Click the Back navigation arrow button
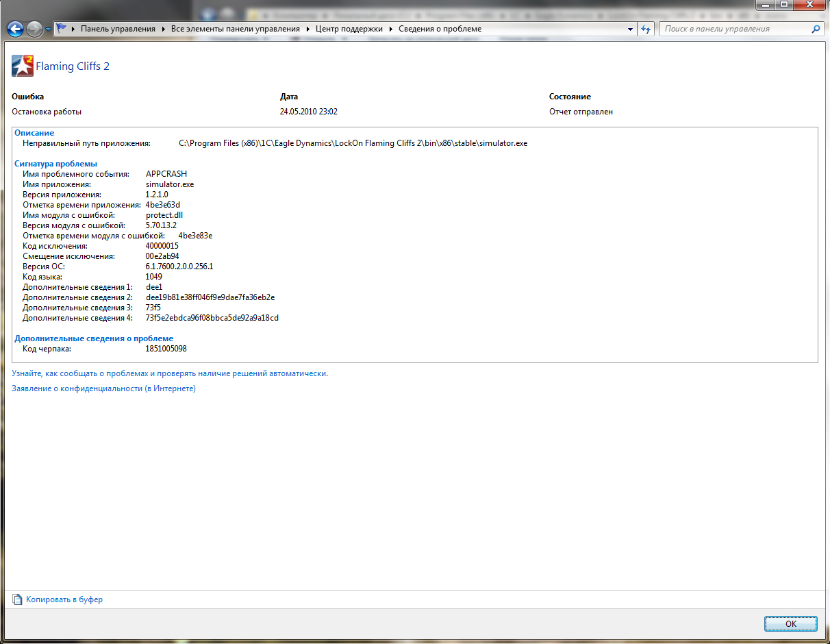The width and height of the screenshot is (830, 644). pos(15,29)
